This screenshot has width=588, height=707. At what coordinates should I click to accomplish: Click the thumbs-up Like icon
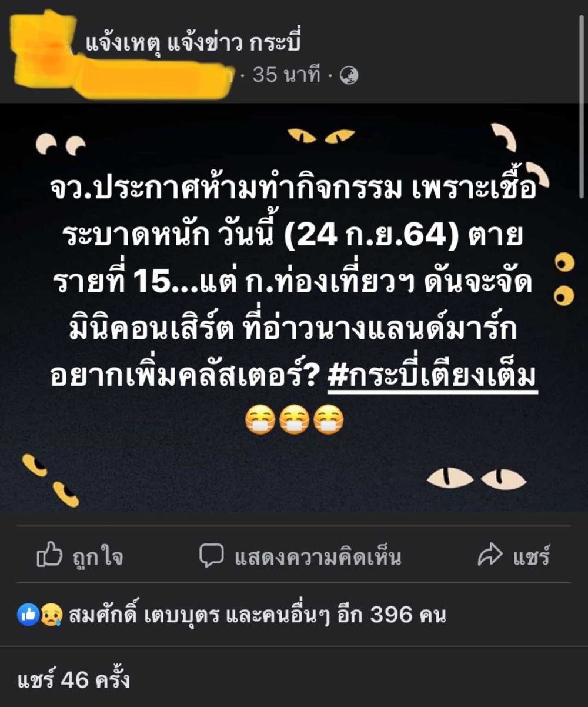49,555
